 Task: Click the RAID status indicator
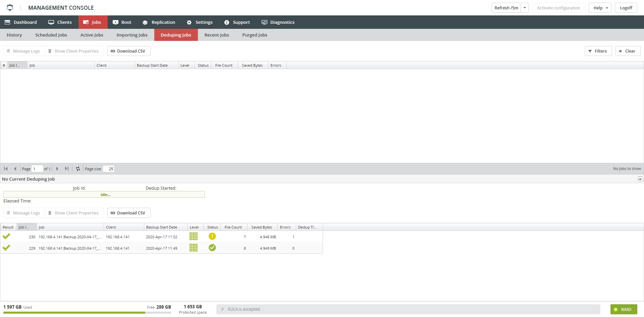(x=624, y=309)
